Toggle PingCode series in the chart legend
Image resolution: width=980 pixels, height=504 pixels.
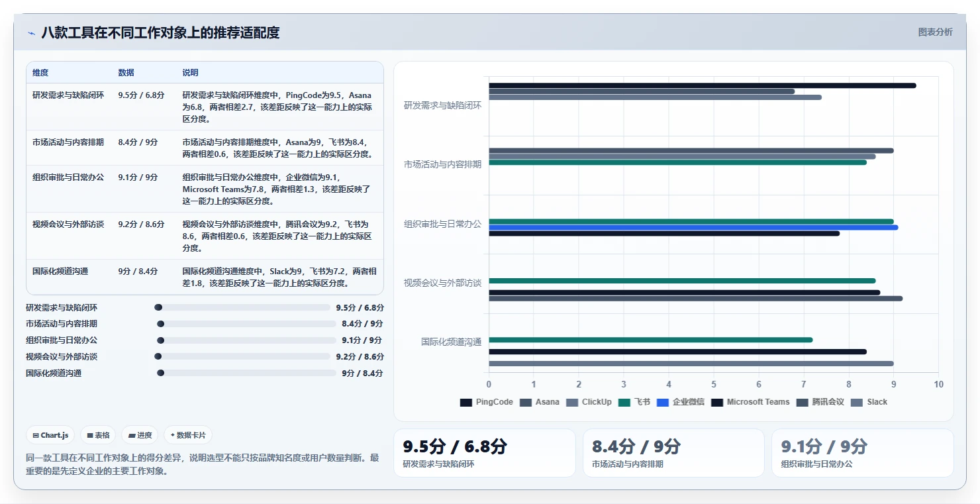click(x=487, y=402)
